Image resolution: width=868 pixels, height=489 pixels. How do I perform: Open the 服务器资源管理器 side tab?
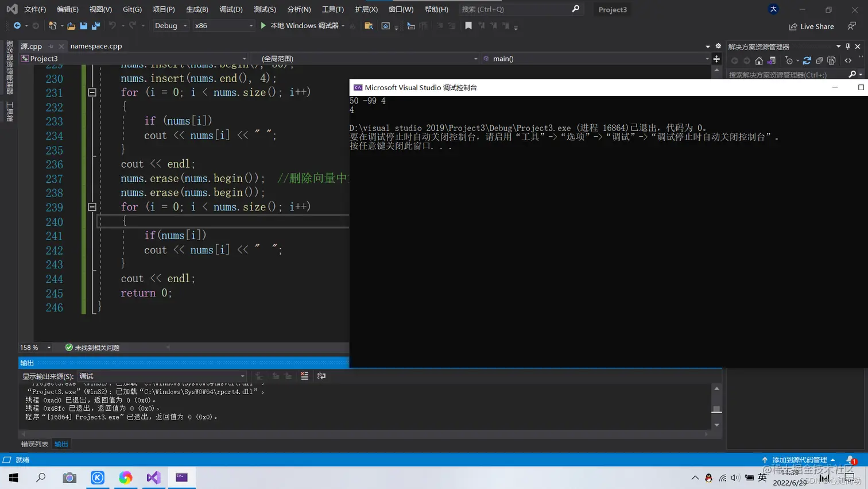point(9,67)
